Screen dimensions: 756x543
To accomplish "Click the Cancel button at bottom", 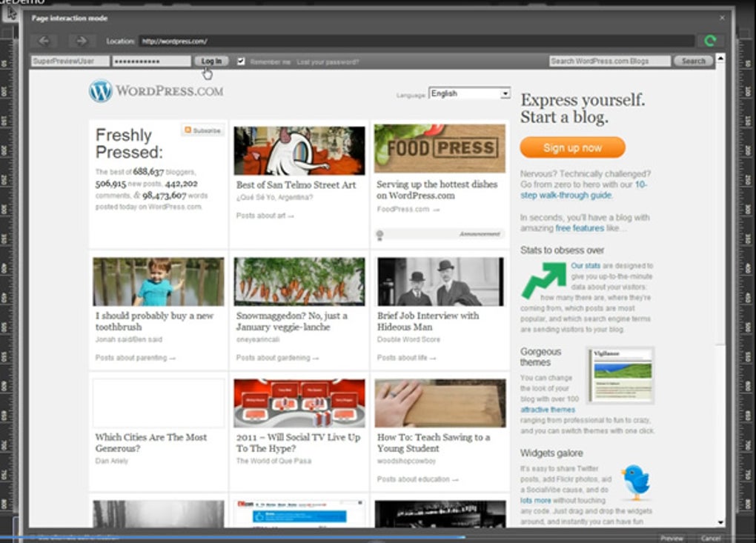I will click(x=711, y=538).
